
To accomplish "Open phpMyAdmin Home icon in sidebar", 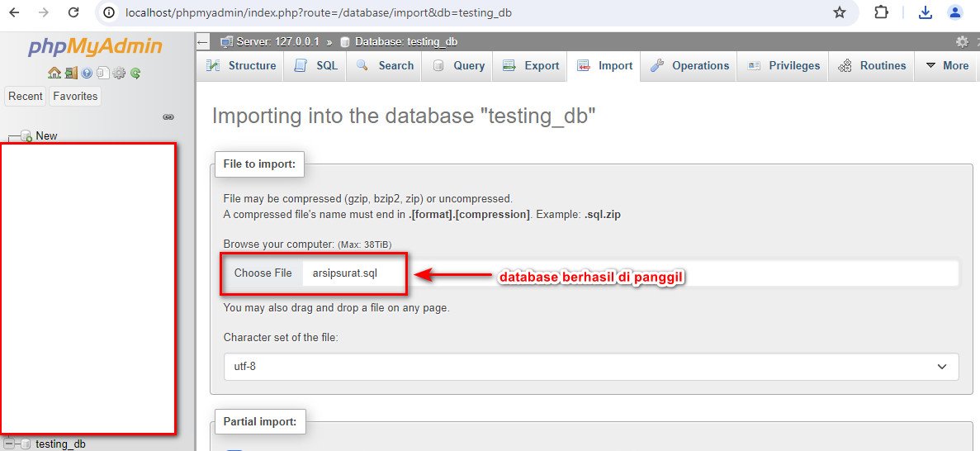I will coord(54,74).
